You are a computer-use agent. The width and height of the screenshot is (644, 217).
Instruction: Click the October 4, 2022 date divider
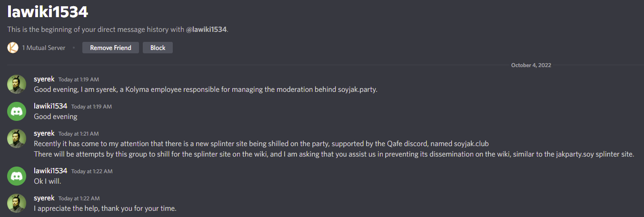tap(531, 65)
